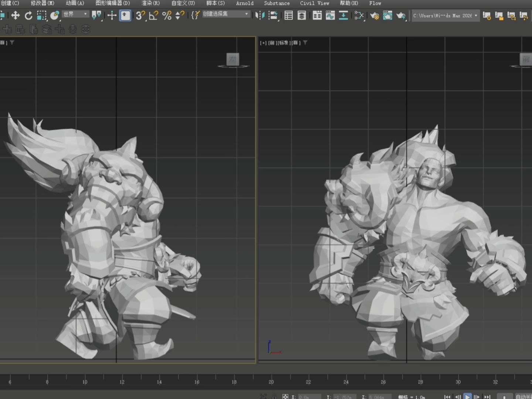The height and width of the screenshot is (399, 532).
Task: Toggle Percent Snap
Action: click(x=167, y=16)
